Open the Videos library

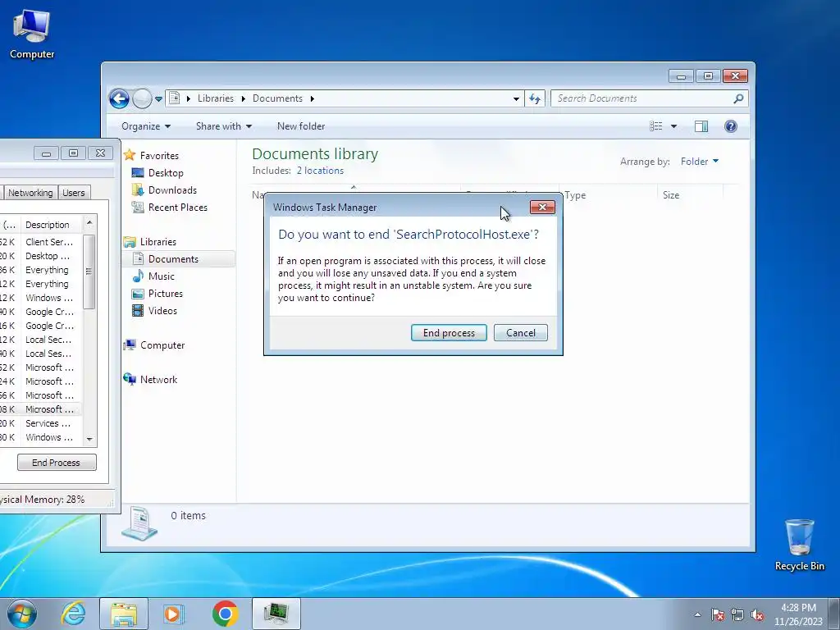(162, 311)
